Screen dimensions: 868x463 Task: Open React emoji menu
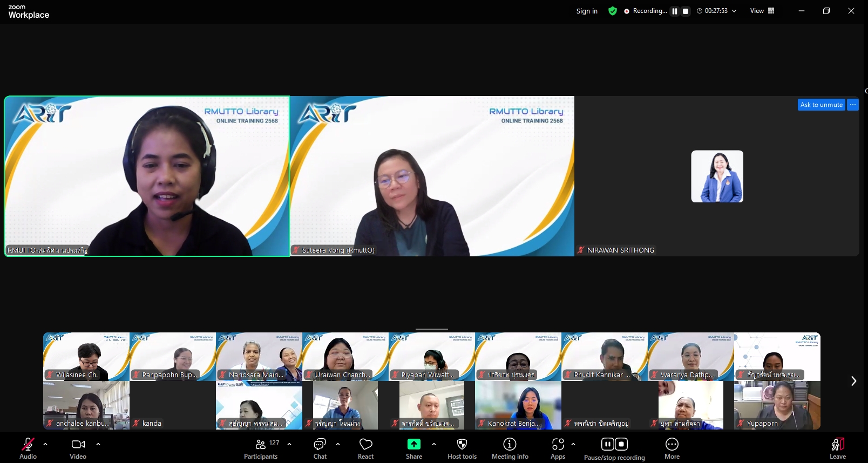coord(366,448)
